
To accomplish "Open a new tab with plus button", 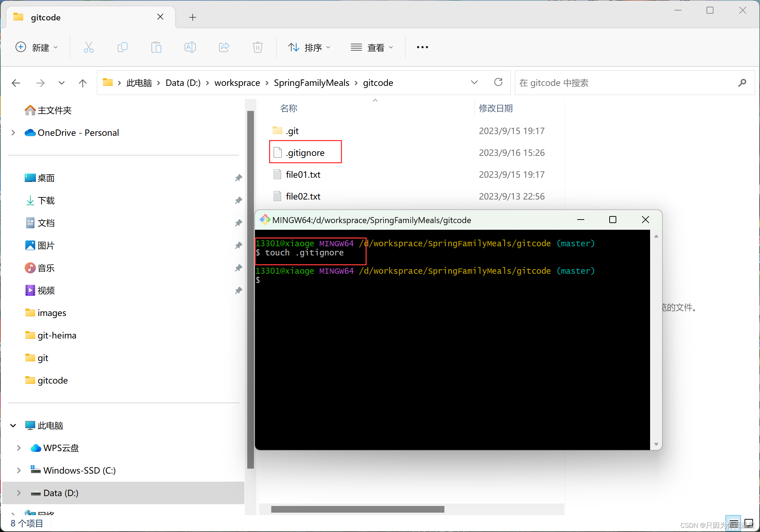I will click(x=192, y=17).
